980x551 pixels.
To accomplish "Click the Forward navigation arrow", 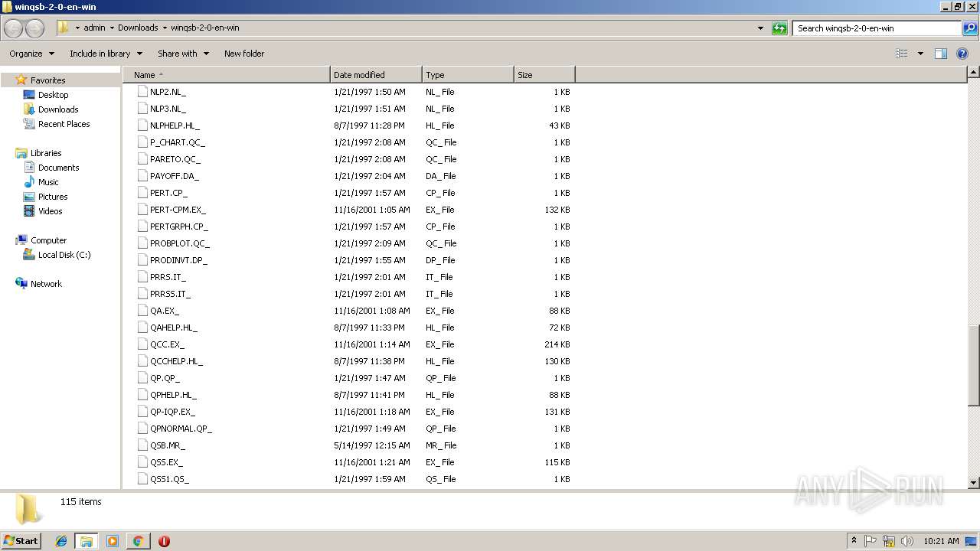I will coord(35,28).
